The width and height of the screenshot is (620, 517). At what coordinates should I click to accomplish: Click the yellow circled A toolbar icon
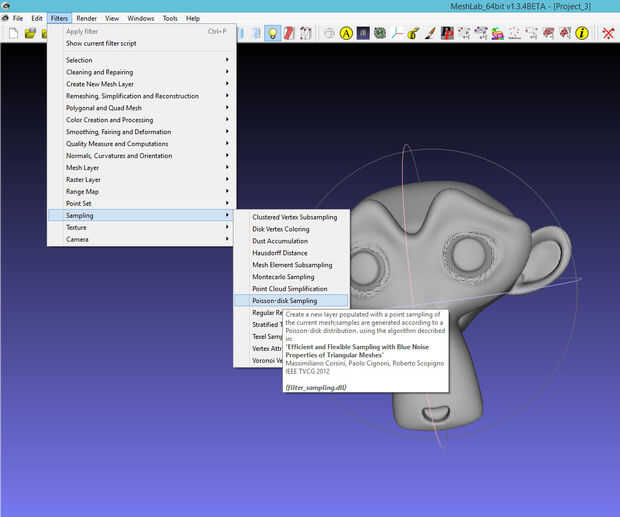point(346,33)
